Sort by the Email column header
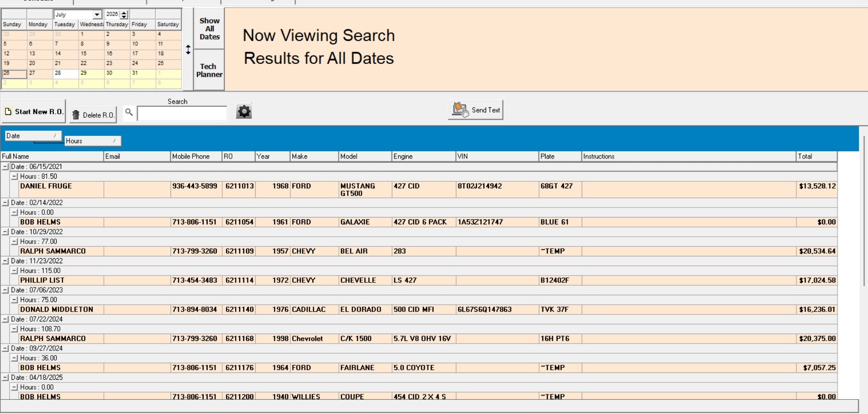868x414 pixels. pos(137,156)
